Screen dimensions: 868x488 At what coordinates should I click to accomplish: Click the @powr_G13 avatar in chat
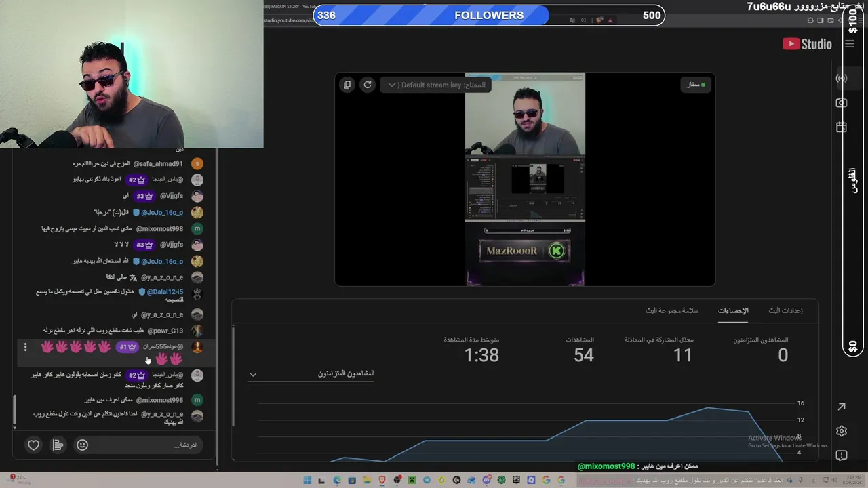click(x=197, y=331)
